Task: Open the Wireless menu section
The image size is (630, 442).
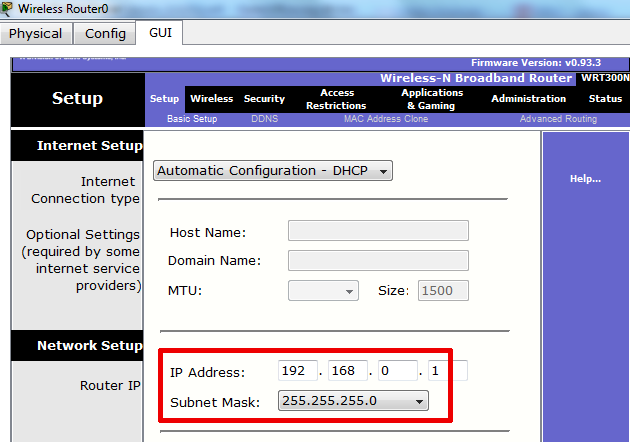Action: 211,99
